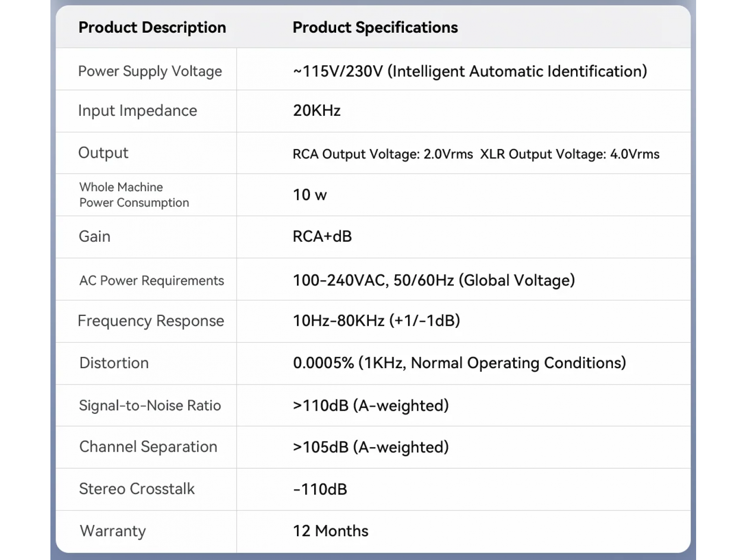
Task: Select the Frequency Response row label
Action: (150, 321)
